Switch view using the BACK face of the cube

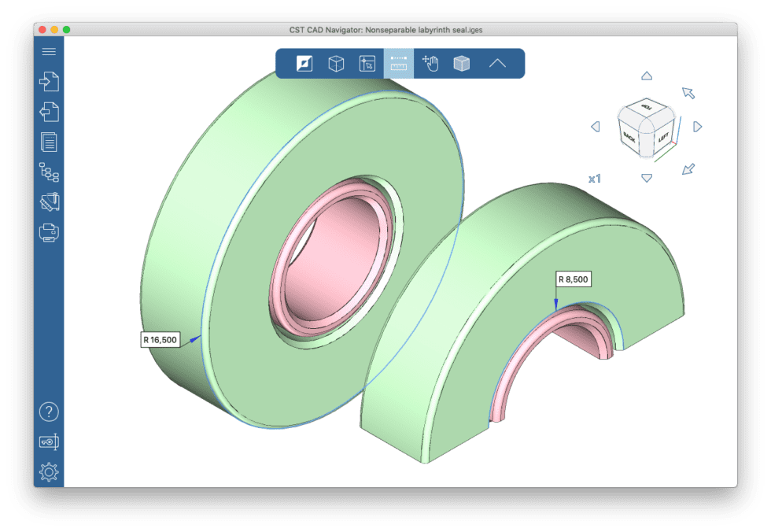coord(629,135)
